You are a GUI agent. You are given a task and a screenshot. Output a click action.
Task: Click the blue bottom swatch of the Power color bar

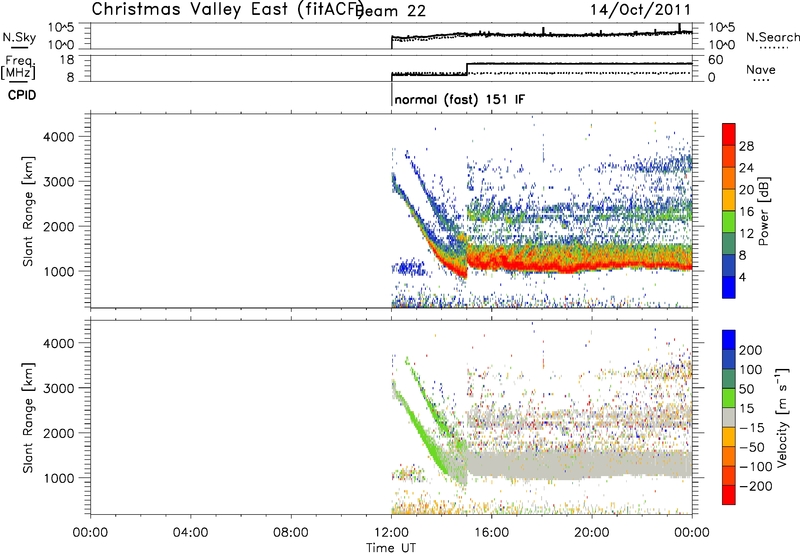(729, 287)
